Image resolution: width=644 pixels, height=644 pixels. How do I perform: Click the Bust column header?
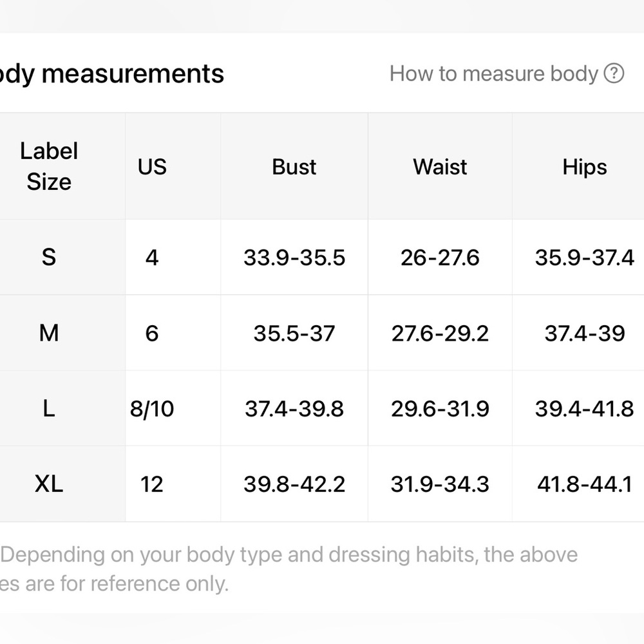tap(294, 167)
